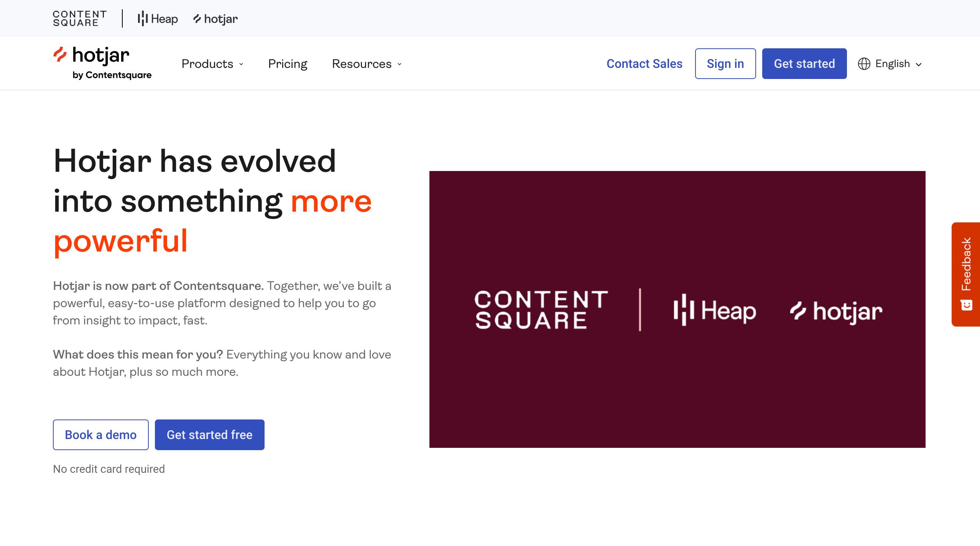Click Book a demo button

[x=100, y=434]
